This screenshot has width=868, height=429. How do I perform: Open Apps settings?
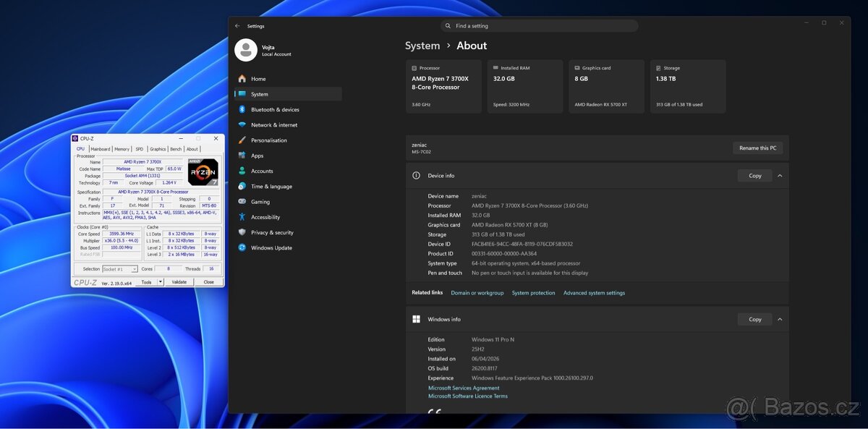(x=288, y=156)
